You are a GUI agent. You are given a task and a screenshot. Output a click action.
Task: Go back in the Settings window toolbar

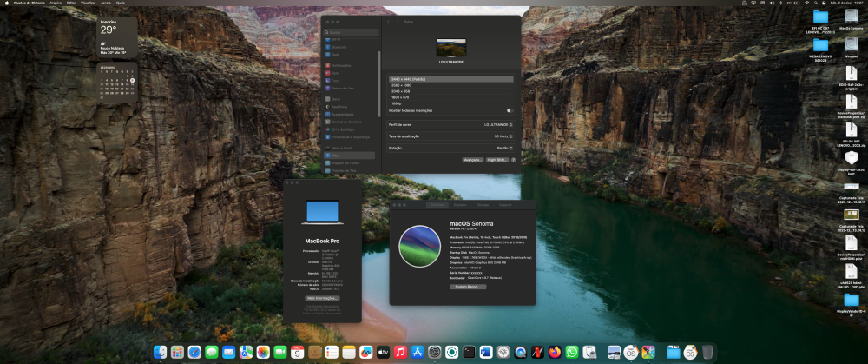tap(389, 22)
